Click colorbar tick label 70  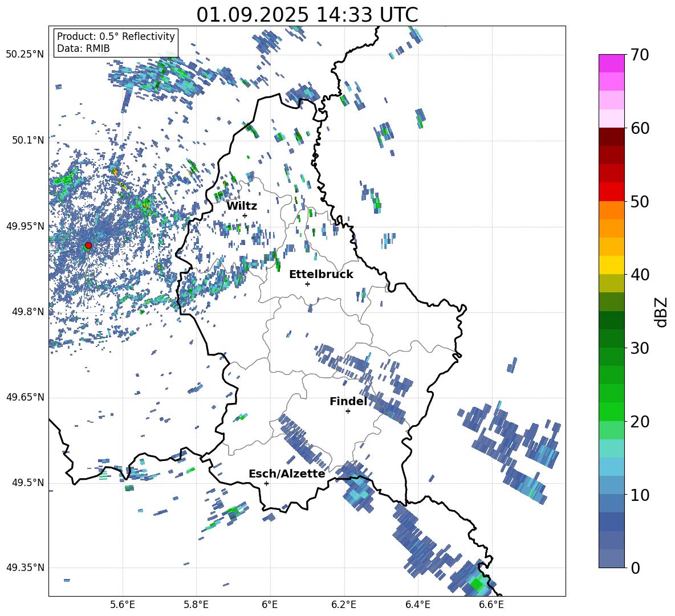click(639, 55)
